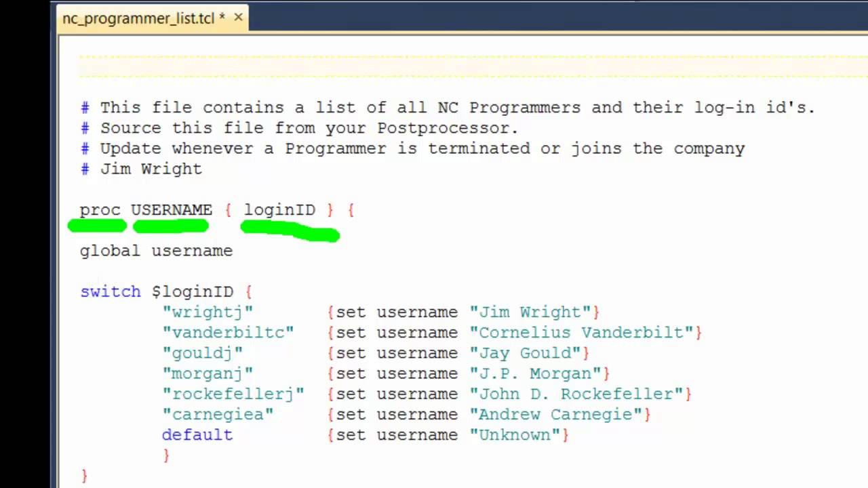The height and width of the screenshot is (488, 868).
Task: Click the "vanderbiltc" case string
Action: point(228,332)
